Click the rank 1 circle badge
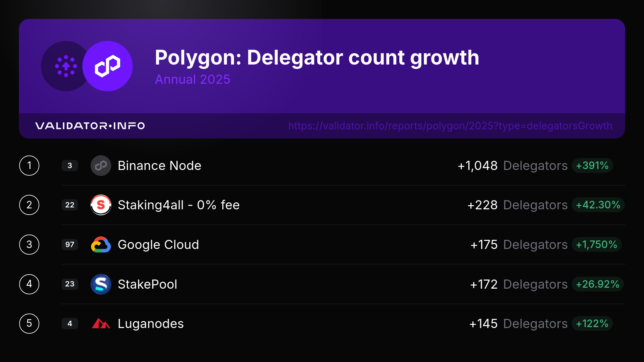Screen dimensions: 644x362 29,166
